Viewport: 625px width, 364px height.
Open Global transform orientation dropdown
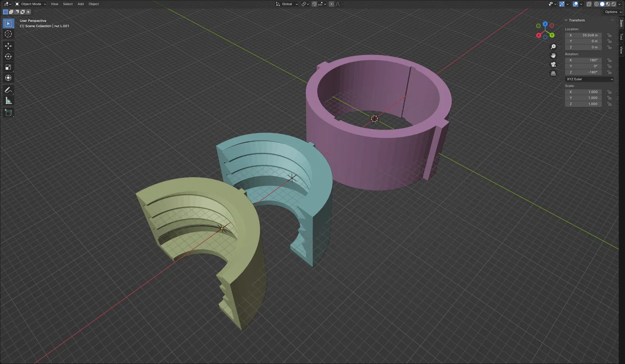coord(287,4)
